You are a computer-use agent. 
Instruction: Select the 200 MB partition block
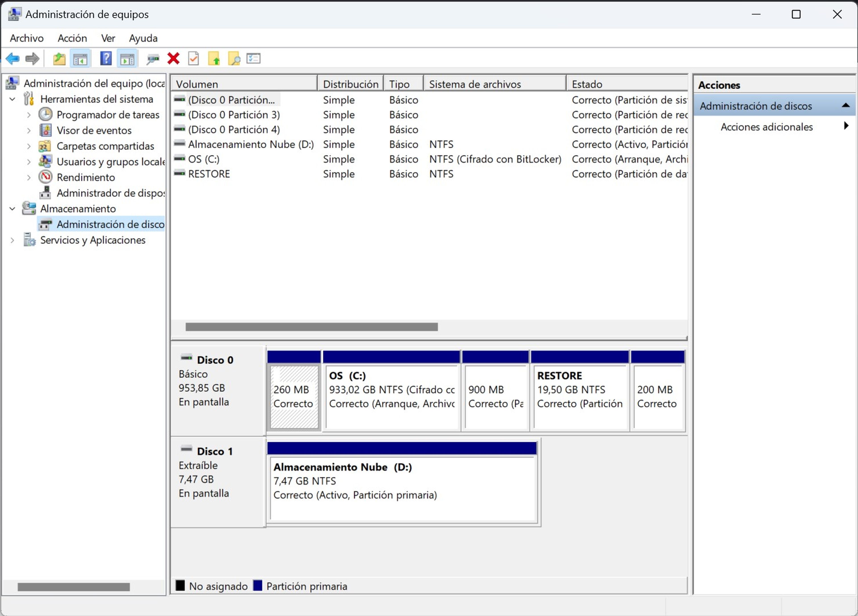[x=658, y=391]
